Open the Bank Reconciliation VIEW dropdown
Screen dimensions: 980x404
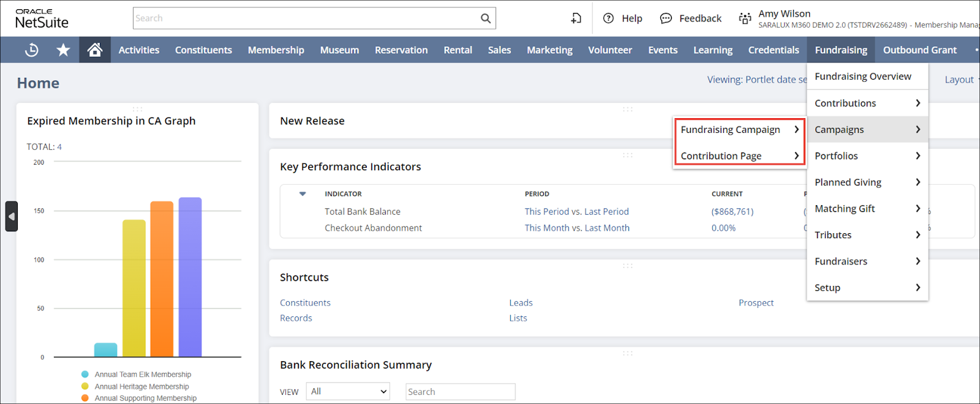pyautogui.click(x=348, y=392)
